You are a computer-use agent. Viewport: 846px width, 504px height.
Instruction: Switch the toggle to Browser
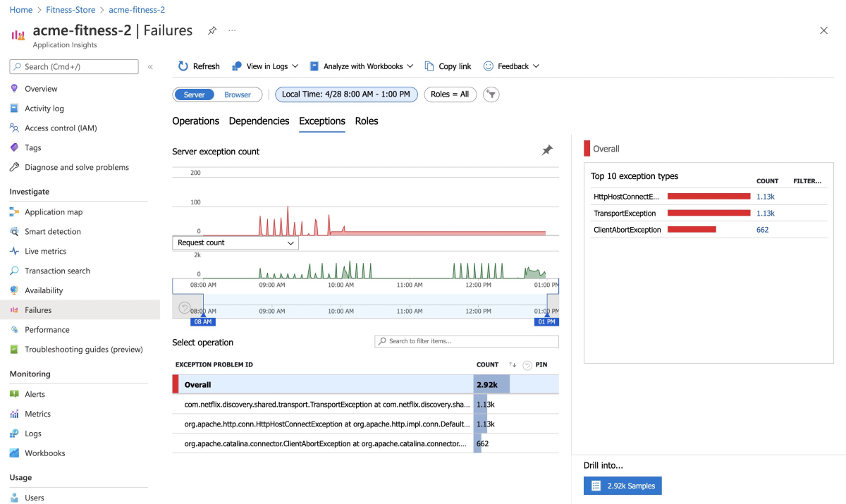click(238, 94)
